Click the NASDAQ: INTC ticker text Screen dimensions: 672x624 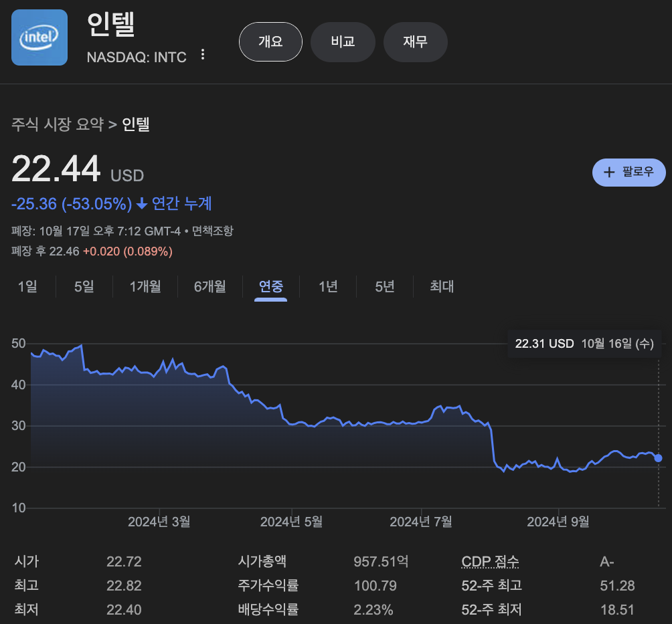coord(137,57)
